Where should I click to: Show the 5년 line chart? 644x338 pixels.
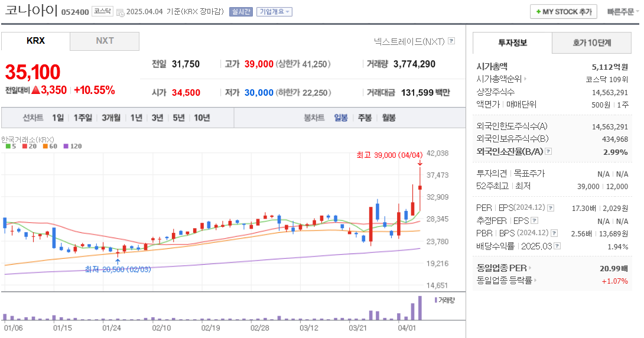pos(178,118)
